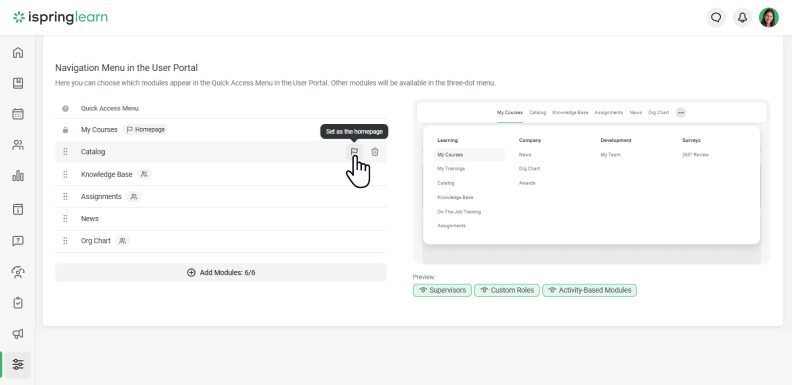
Task: Click the info box sidebar icon
Action: click(x=18, y=210)
